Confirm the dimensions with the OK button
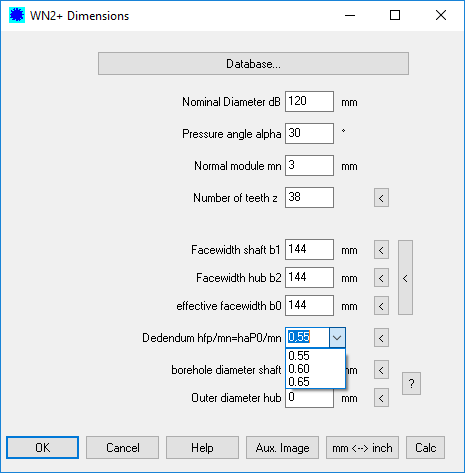 tap(43, 448)
